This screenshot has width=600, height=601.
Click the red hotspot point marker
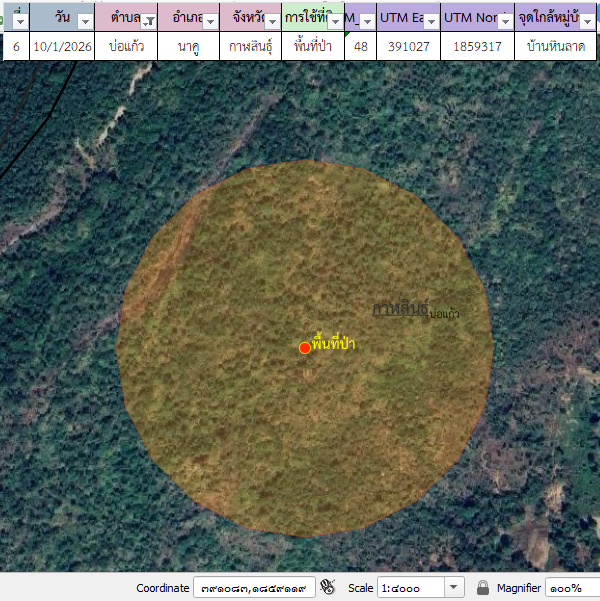click(x=305, y=348)
